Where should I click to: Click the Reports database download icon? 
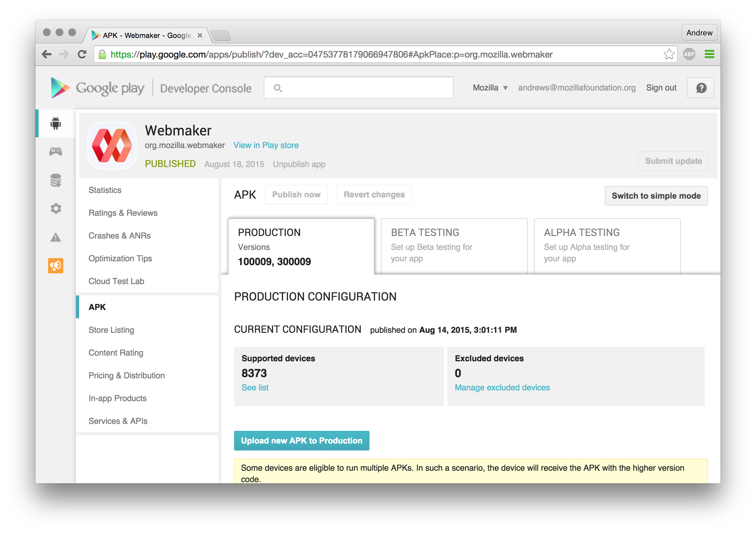[56, 180]
